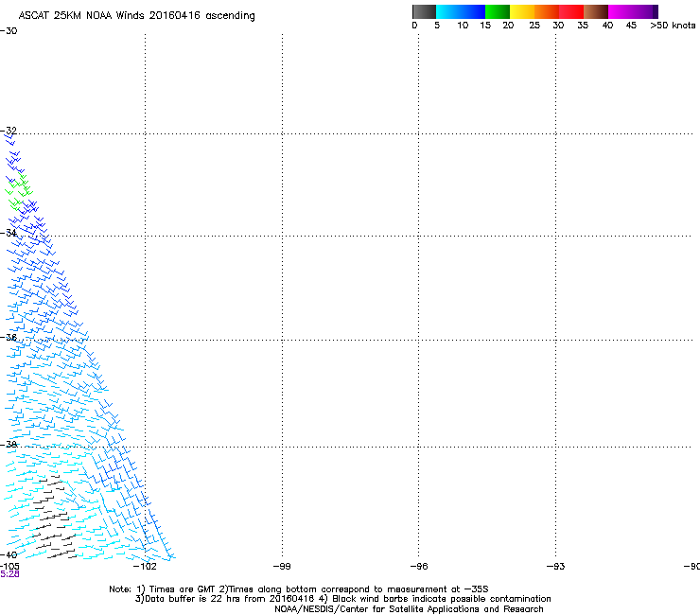Click the gray 0-5 knots color segment

click(x=424, y=11)
